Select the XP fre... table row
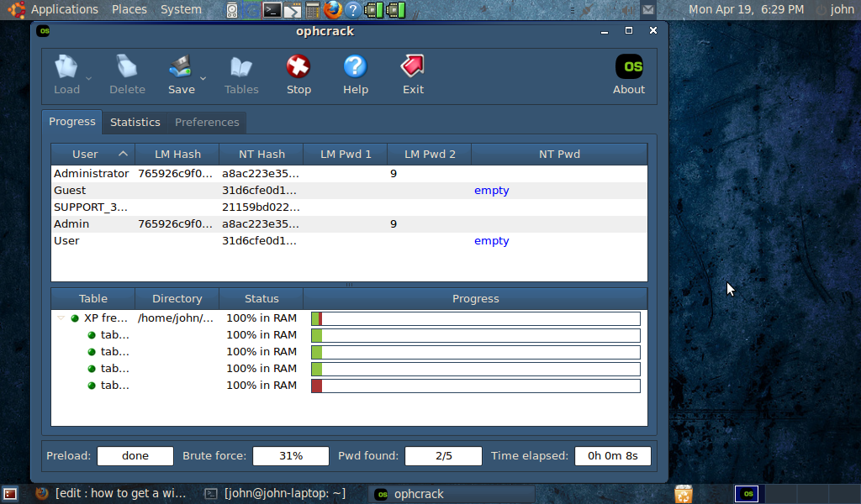The width and height of the screenshot is (861, 504). coord(349,318)
